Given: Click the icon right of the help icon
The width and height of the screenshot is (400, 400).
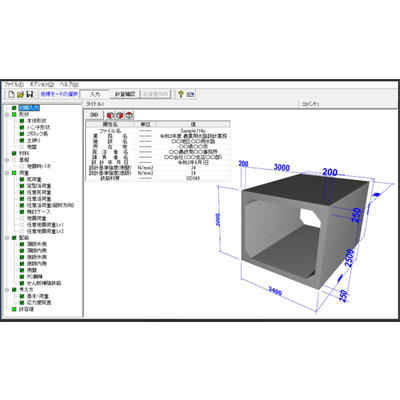Looking at the screenshot, I should [x=190, y=94].
